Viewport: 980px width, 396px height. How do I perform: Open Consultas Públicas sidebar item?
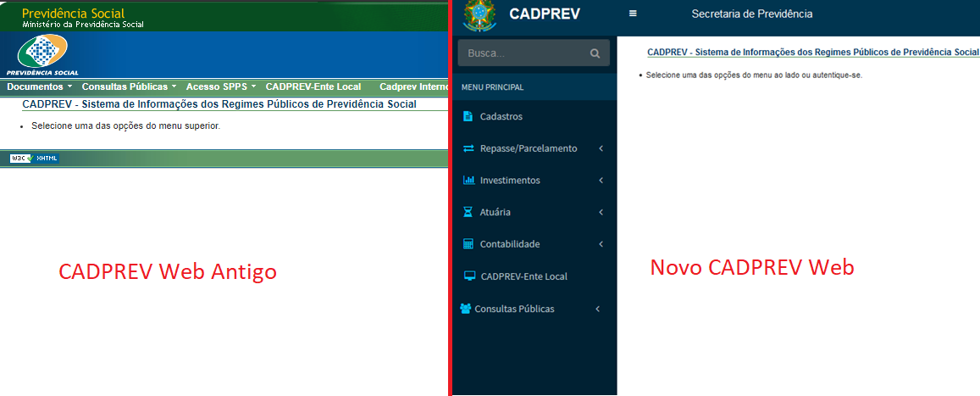pos(534,309)
